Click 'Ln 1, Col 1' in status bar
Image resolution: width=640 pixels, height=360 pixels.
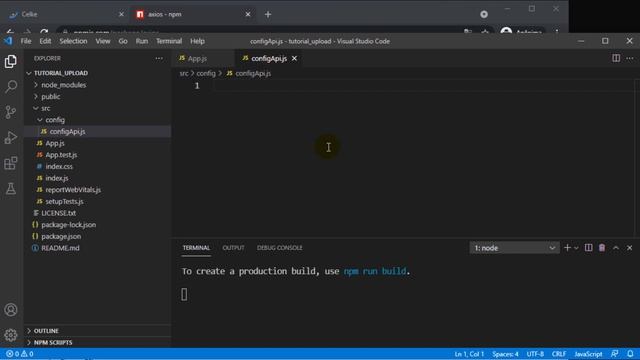point(469,354)
